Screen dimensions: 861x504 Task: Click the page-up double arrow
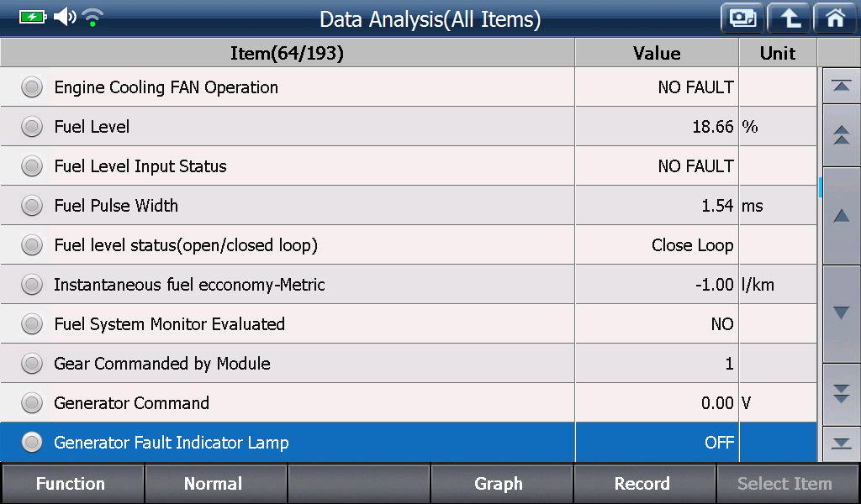point(841,135)
